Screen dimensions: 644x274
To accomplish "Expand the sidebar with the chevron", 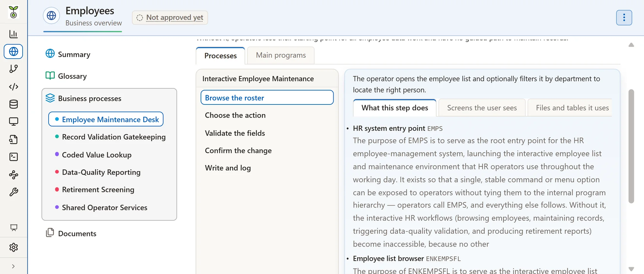I will click(x=13, y=266).
